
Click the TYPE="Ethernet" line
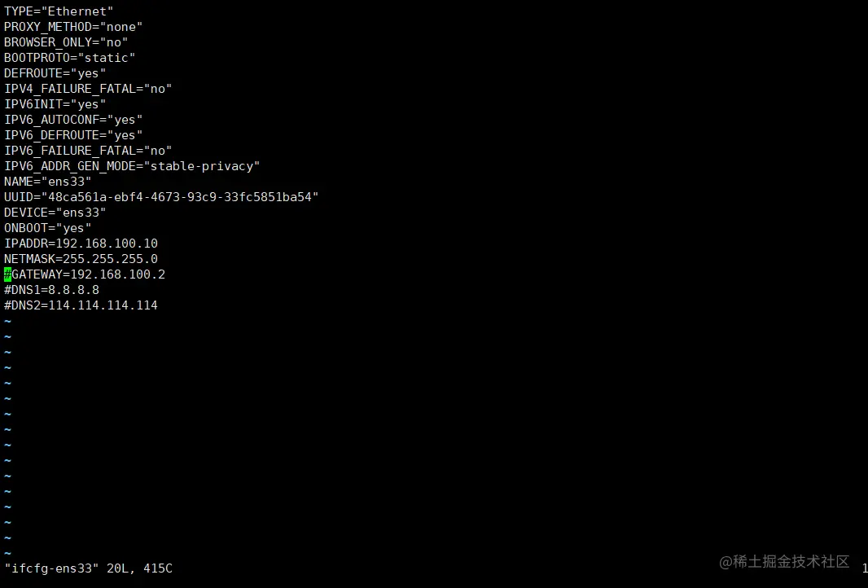pyautogui.click(x=59, y=11)
